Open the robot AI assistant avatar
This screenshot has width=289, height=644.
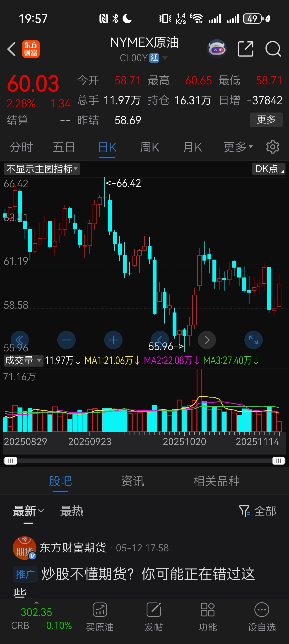click(217, 49)
